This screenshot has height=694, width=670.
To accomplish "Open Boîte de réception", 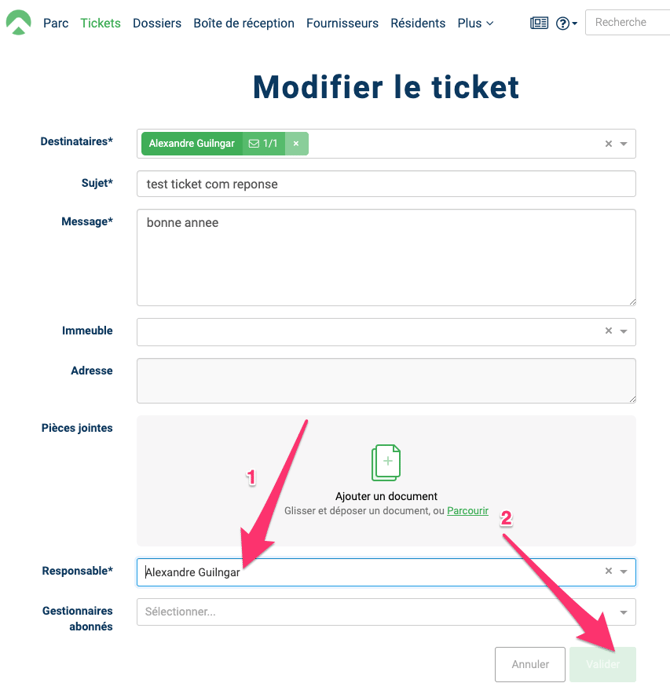I will click(x=244, y=23).
